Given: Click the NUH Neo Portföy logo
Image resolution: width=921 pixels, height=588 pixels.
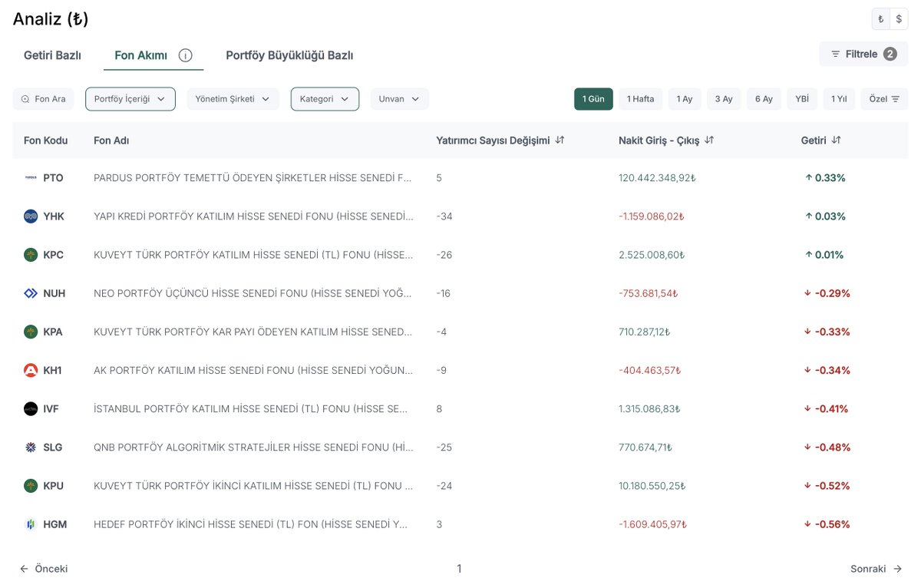Looking at the screenshot, I should [31, 293].
